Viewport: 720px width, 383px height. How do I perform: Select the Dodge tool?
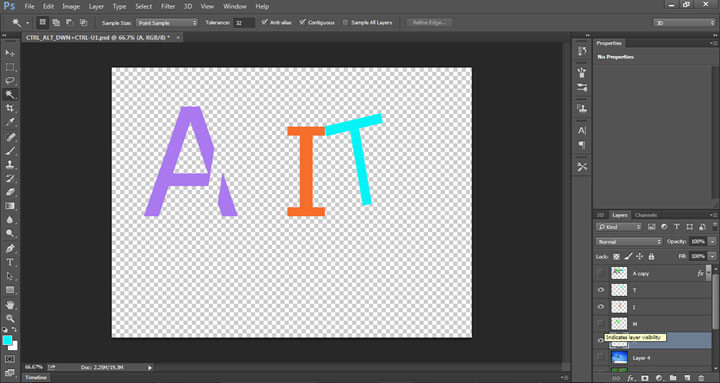click(x=10, y=234)
